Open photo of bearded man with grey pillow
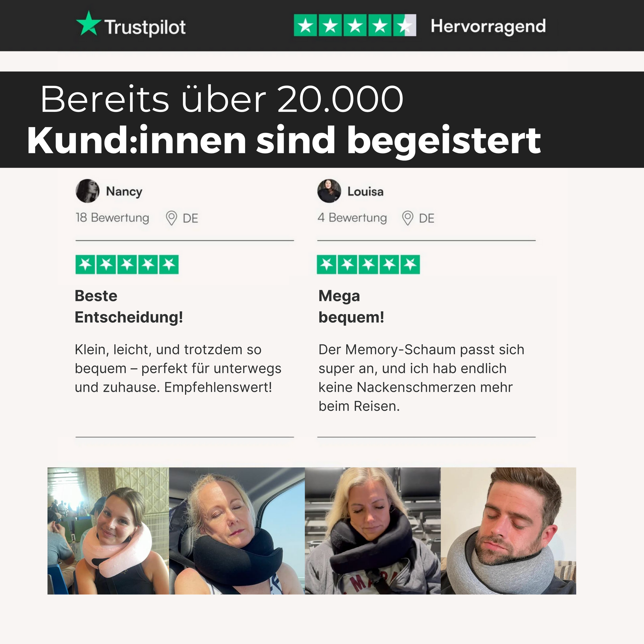Screen dimensions: 644x644 [x=508, y=531]
